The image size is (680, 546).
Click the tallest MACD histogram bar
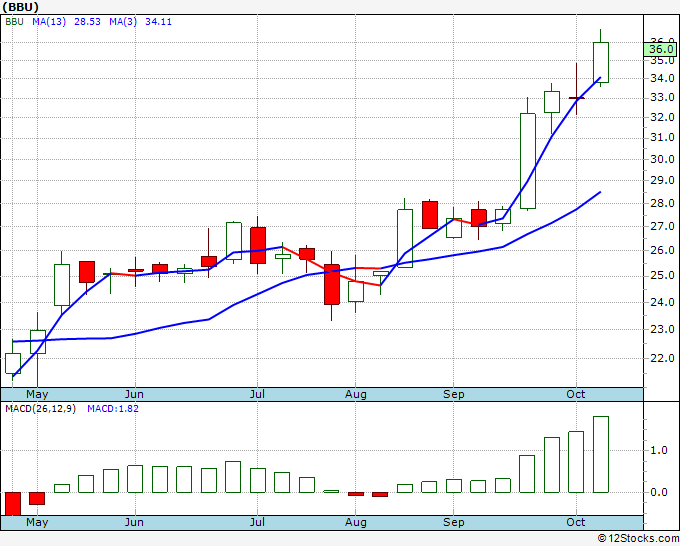coord(601,454)
